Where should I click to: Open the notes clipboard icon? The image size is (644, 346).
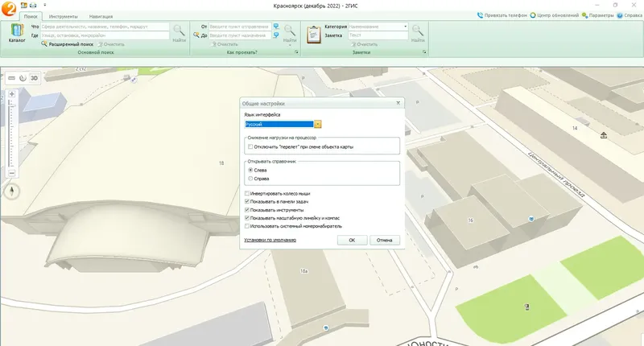(x=314, y=35)
